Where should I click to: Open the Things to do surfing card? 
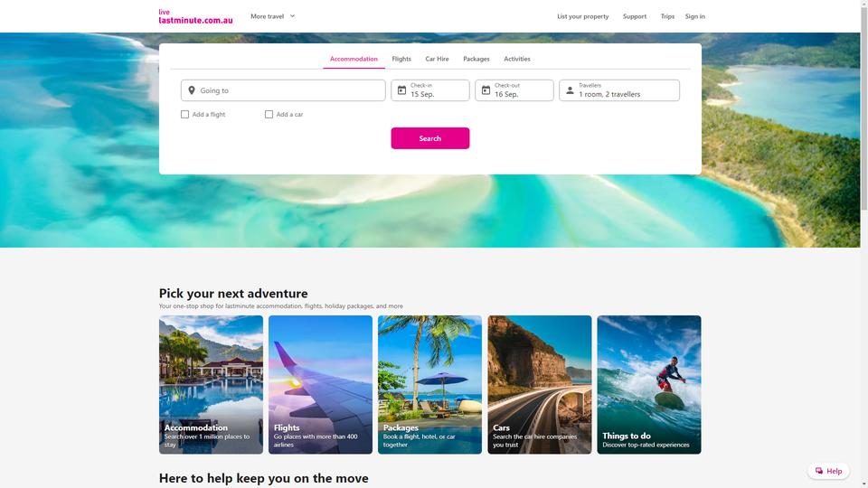tap(649, 385)
